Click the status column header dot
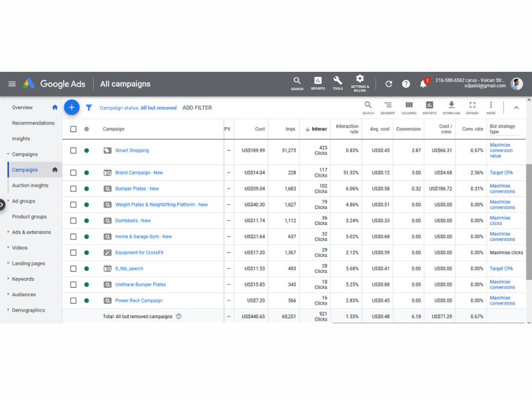 pyautogui.click(x=87, y=129)
